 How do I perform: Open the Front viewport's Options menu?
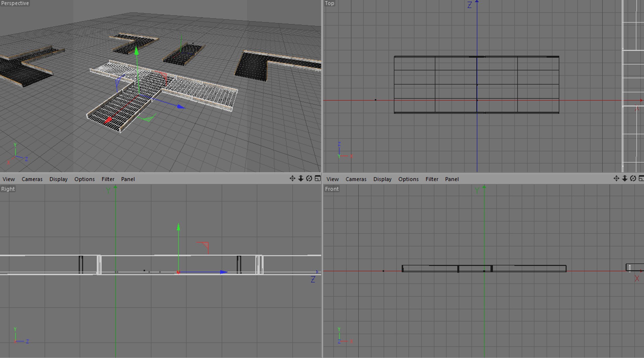[409, 179]
